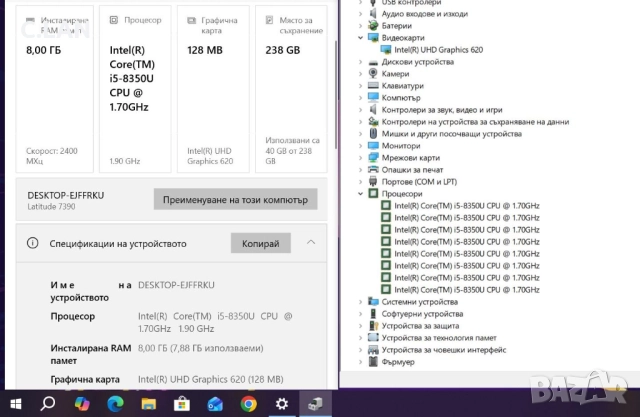Image resolution: width=640 pixels, height=417 pixels.
Task: Collapse Спецификации на устройството section chevron
Action: click(311, 242)
